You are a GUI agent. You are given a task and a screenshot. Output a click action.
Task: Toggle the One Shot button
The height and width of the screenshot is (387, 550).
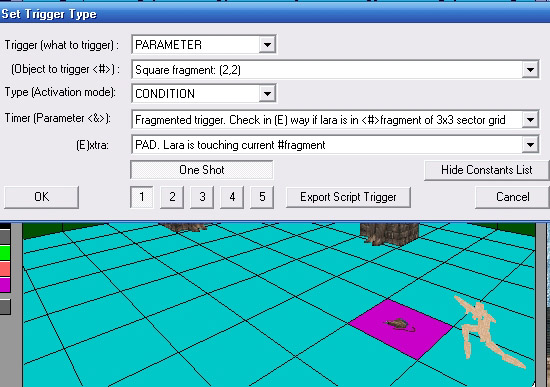click(x=202, y=170)
